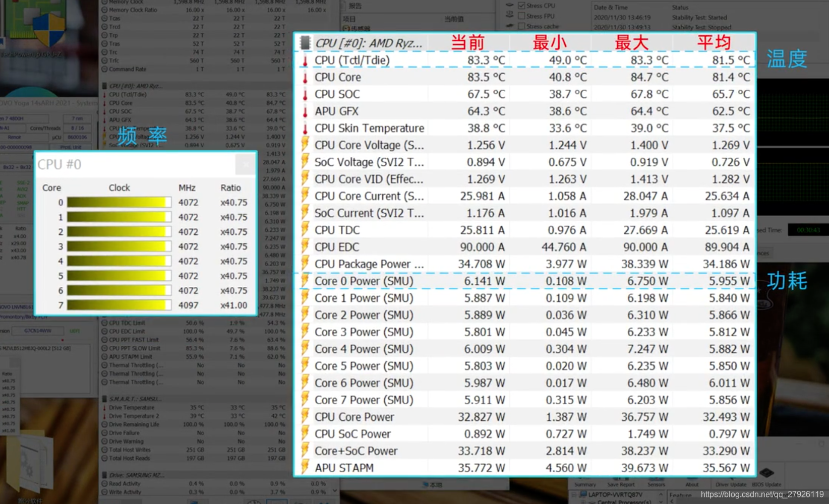Click thermometer icon beside CPU SOC row
This screenshot has width=829, height=504.
(305, 94)
